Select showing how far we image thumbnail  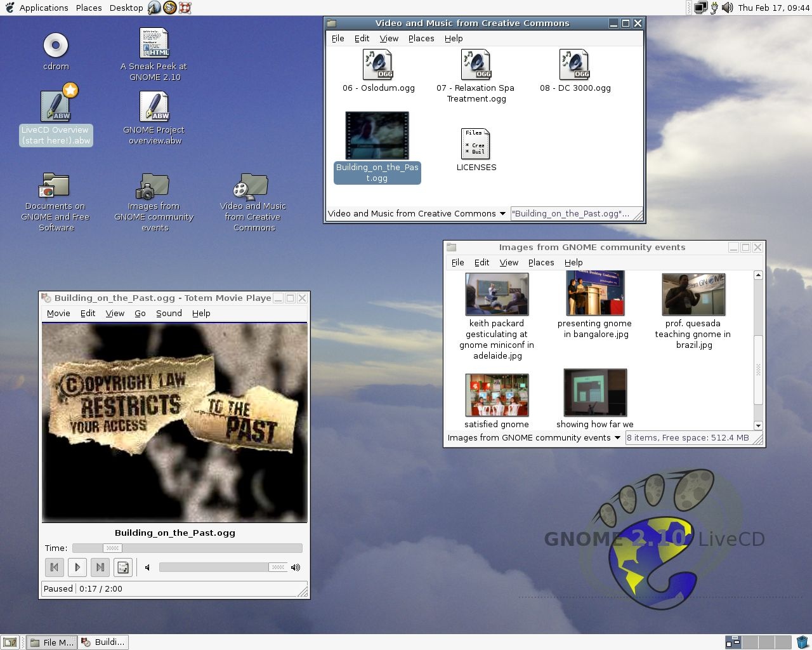tap(595, 392)
